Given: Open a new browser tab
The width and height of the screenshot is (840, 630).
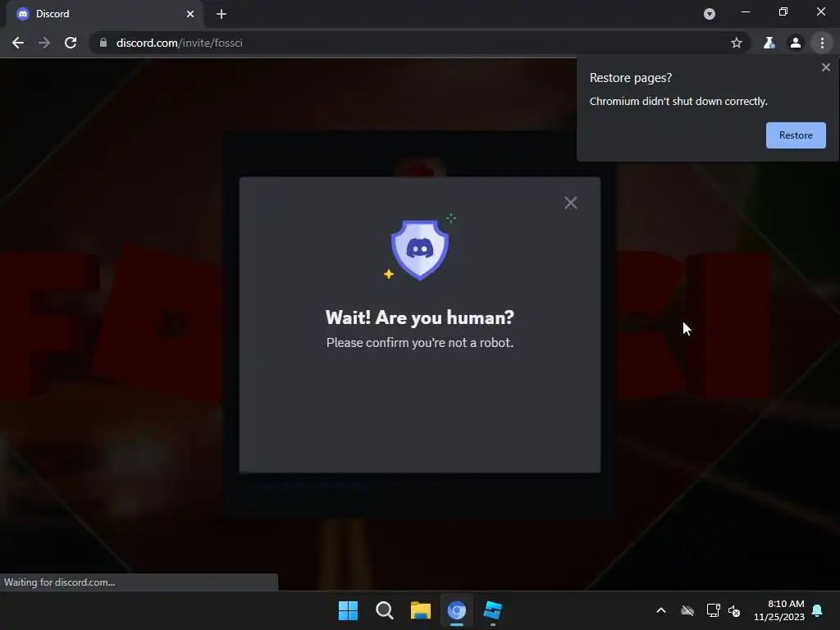Looking at the screenshot, I should [221, 14].
